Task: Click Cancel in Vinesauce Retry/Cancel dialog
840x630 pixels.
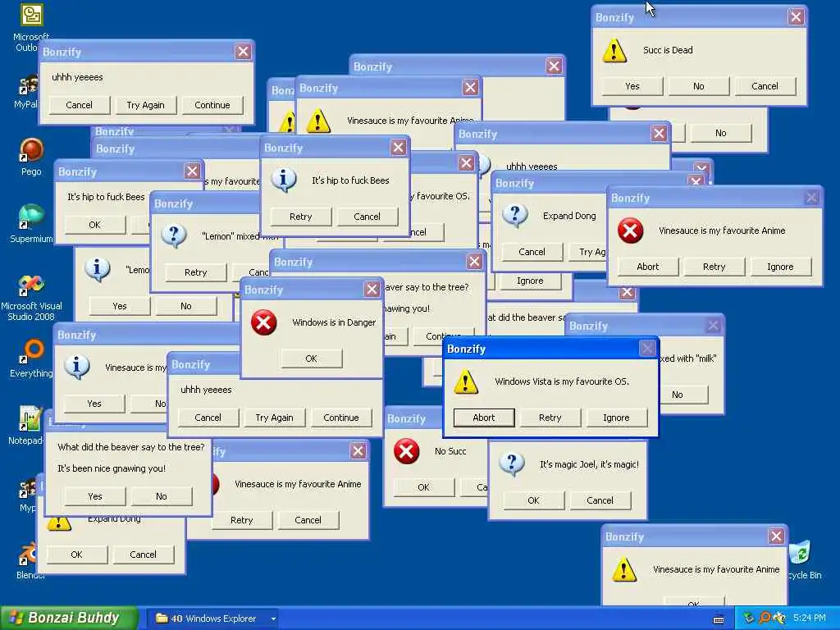Action: [308, 519]
